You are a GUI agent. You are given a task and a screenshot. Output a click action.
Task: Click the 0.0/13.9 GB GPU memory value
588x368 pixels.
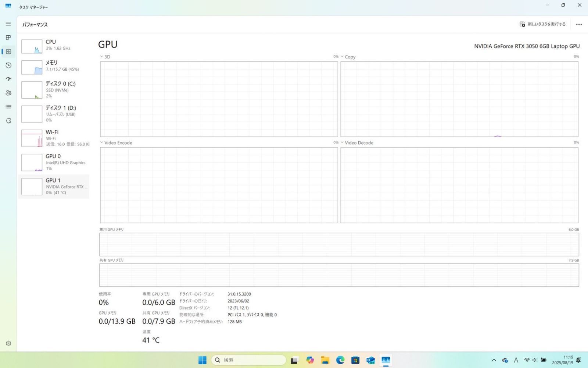coord(117,321)
